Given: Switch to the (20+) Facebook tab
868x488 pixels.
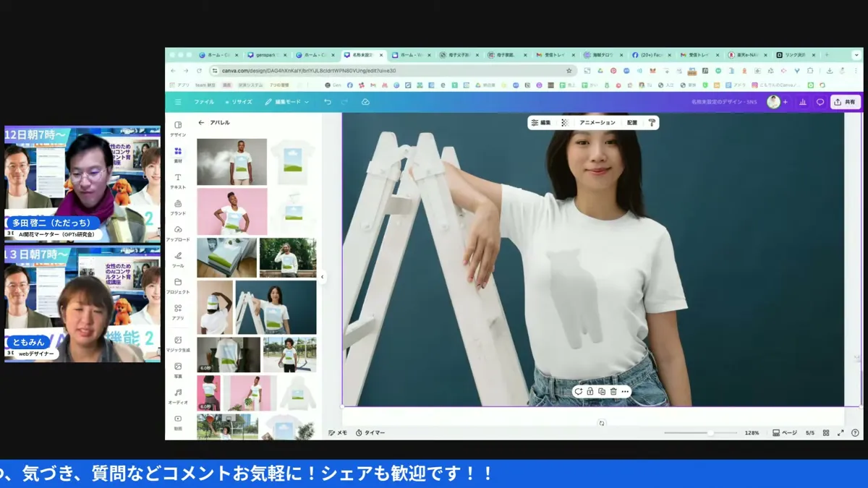Looking at the screenshot, I should coord(652,55).
